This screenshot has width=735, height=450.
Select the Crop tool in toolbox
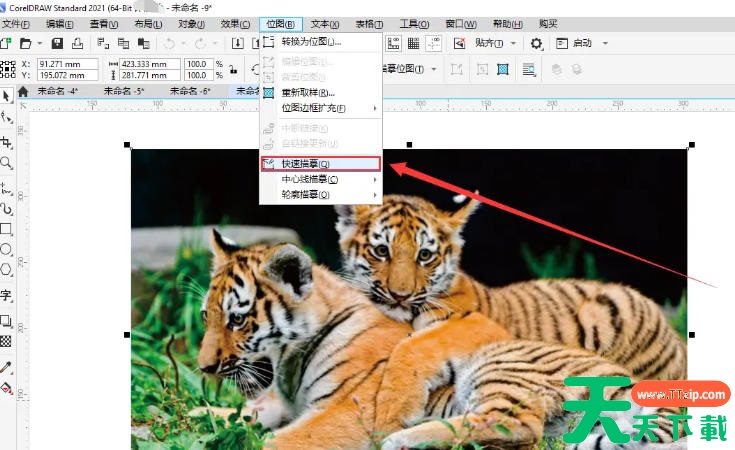[x=6, y=142]
